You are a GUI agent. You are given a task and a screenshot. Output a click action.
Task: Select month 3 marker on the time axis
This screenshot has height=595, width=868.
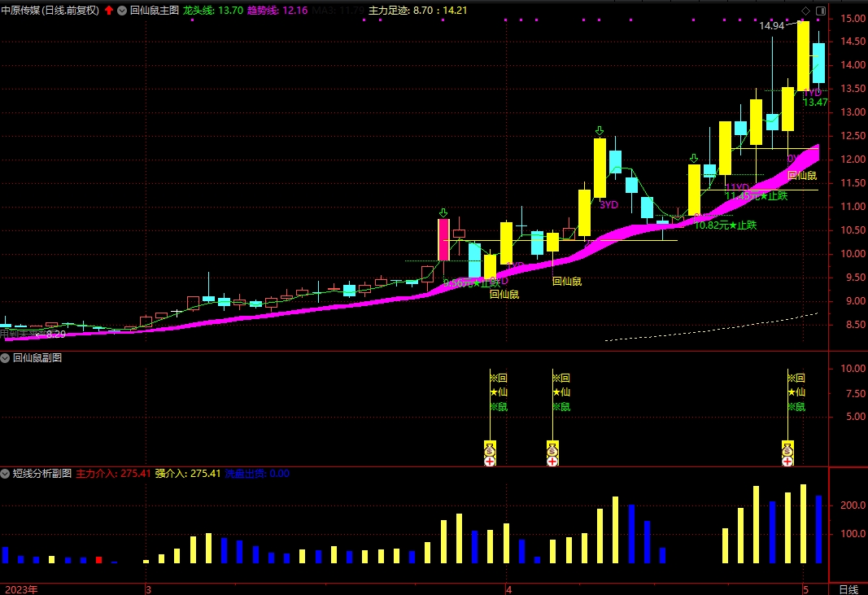[148, 589]
